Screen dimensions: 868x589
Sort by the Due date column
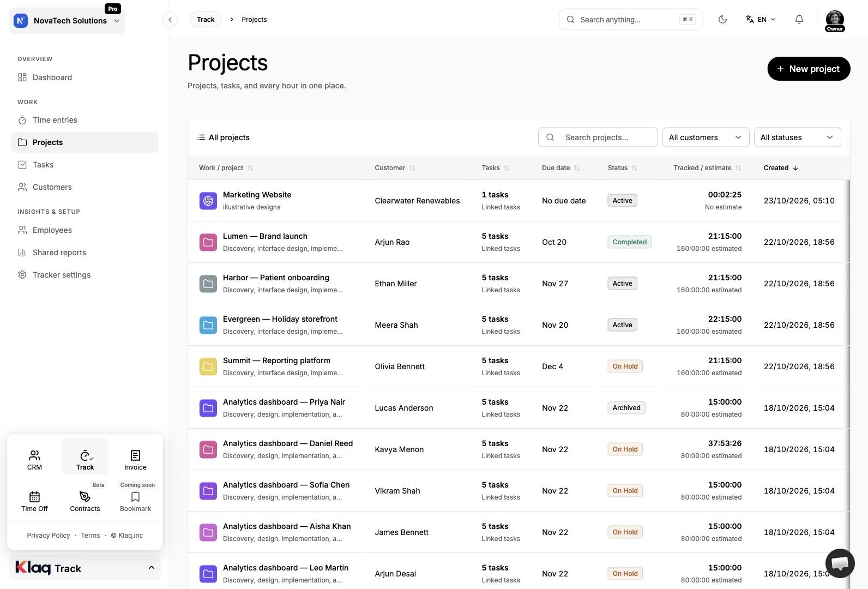pyautogui.click(x=561, y=168)
